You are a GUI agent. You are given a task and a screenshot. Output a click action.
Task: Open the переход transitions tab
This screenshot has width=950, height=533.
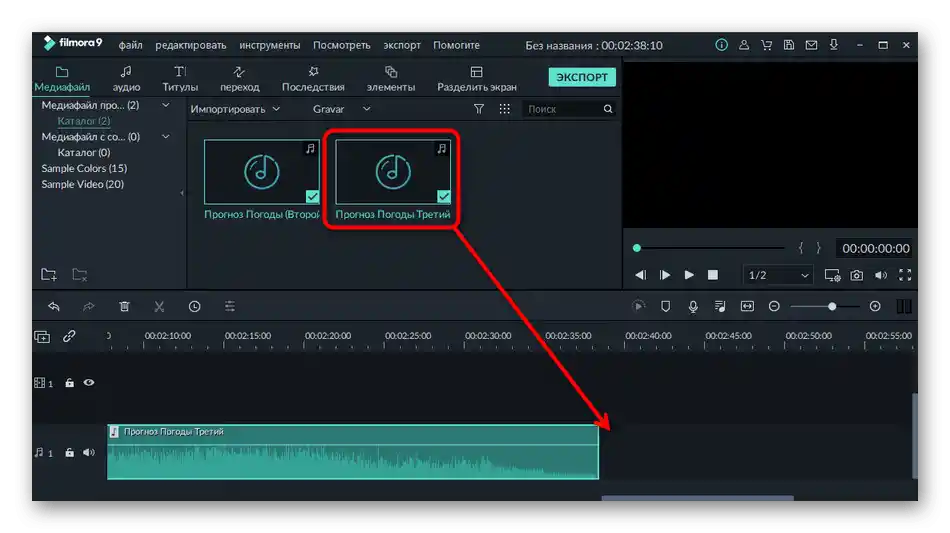239,79
